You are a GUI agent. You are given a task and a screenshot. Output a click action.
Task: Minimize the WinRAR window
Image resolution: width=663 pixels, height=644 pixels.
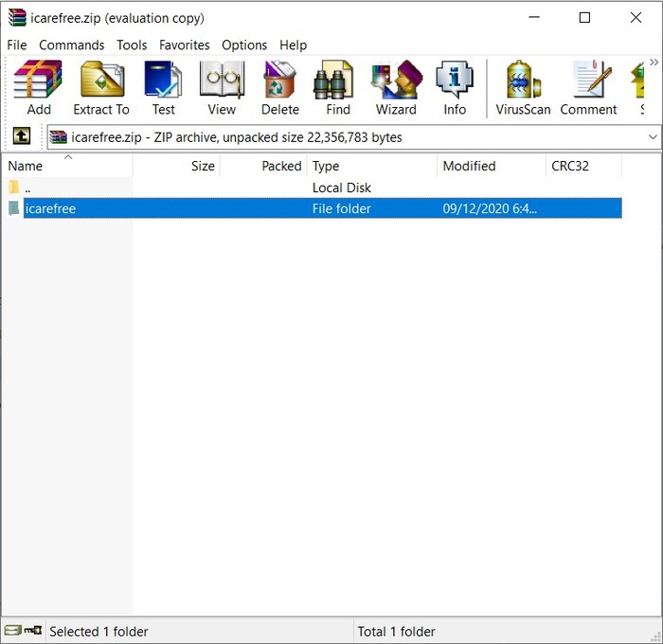pyautogui.click(x=534, y=17)
